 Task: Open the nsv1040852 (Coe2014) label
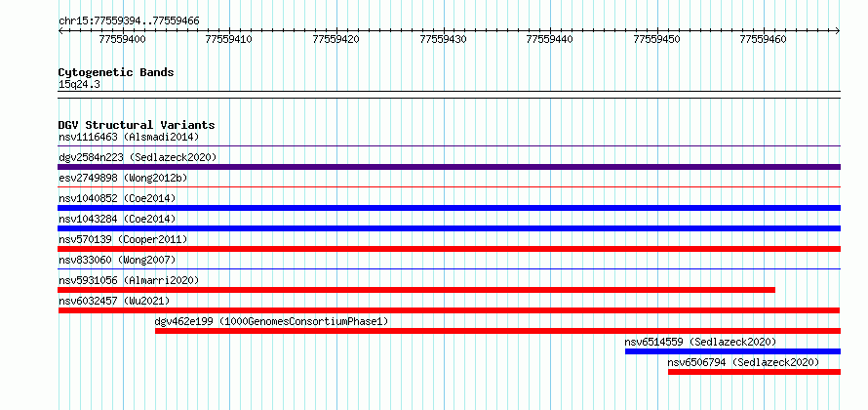coord(117,198)
